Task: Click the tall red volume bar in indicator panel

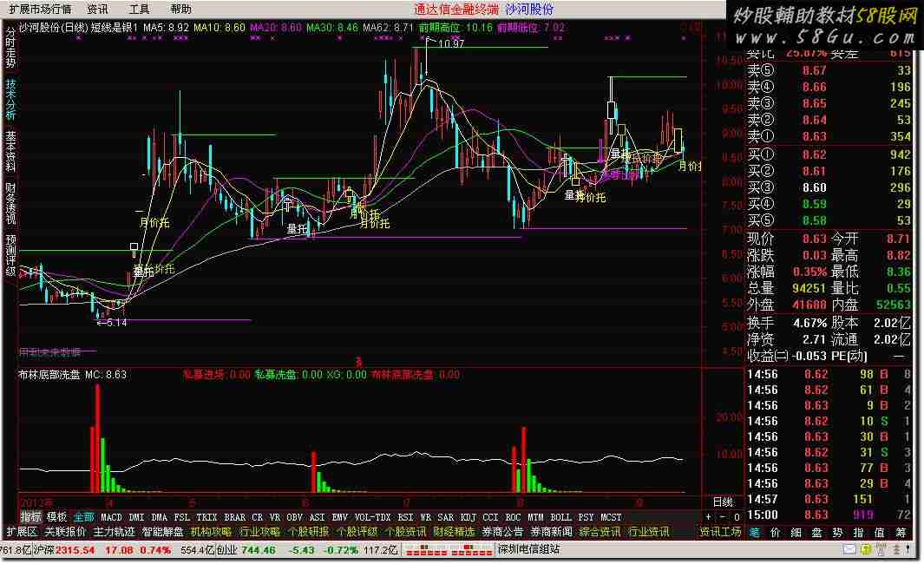Action: pos(97,438)
